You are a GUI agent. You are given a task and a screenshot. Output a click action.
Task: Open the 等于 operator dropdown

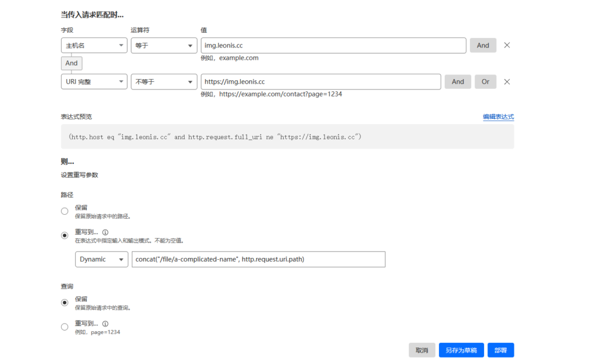tap(163, 46)
